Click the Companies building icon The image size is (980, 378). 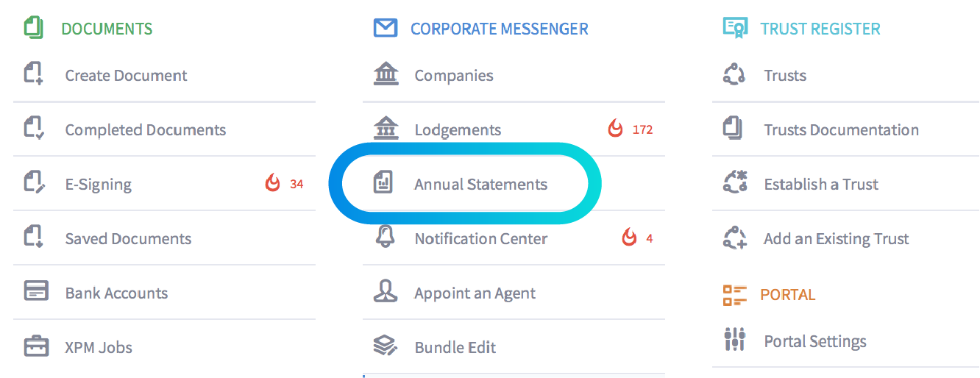coord(386,74)
